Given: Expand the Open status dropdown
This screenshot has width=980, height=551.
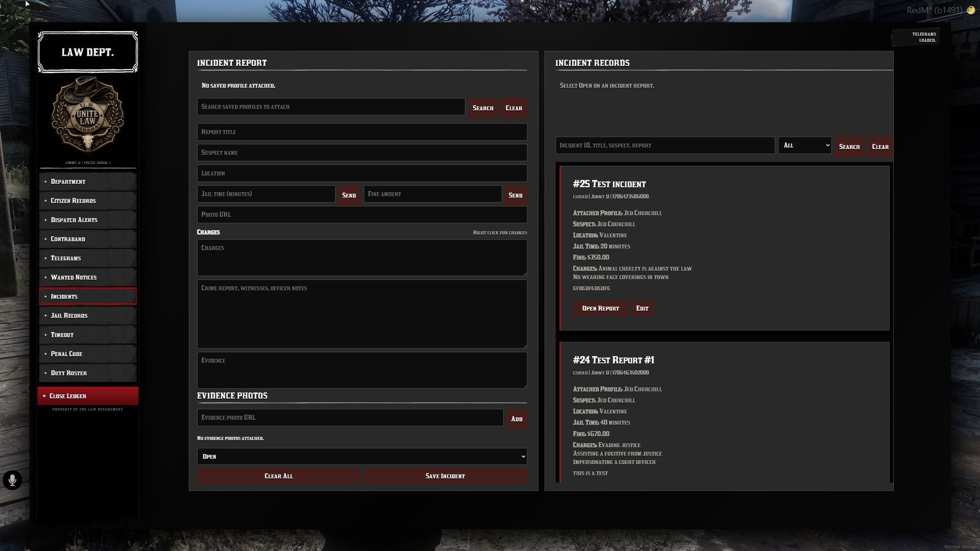Looking at the screenshot, I should pyautogui.click(x=362, y=457).
